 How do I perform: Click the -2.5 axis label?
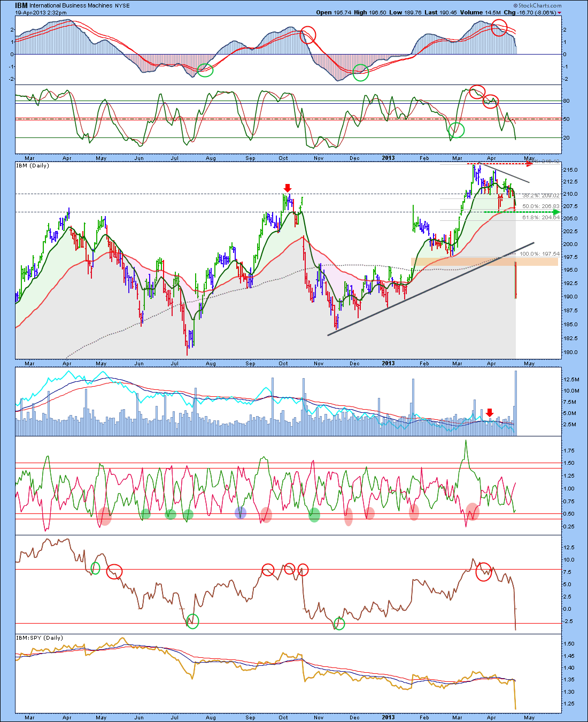[568, 621]
